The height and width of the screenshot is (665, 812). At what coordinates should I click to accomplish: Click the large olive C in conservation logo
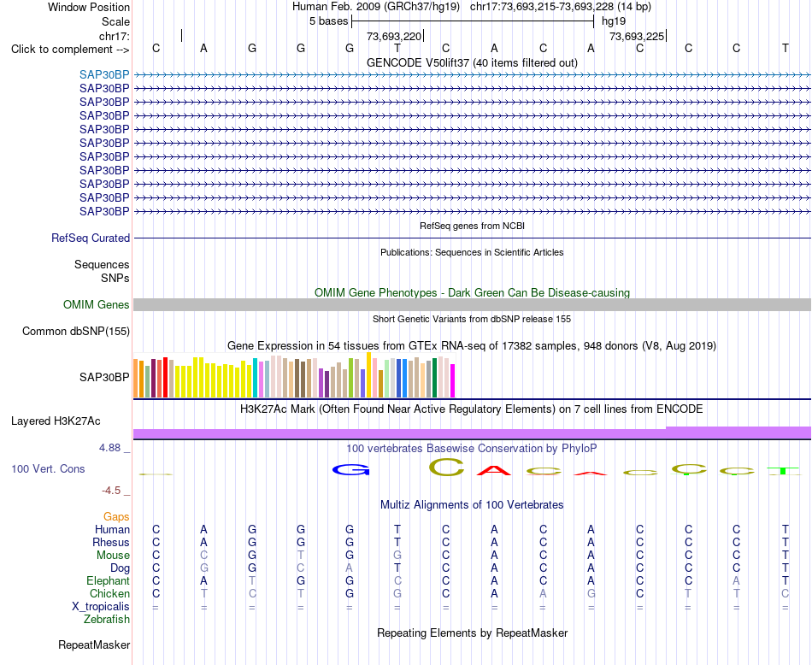click(x=447, y=468)
